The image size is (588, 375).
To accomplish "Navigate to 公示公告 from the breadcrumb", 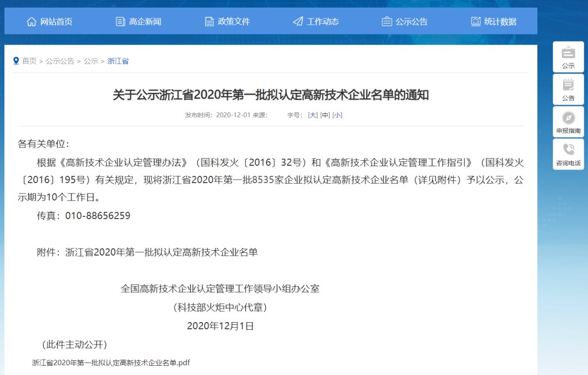I will pyautogui.click(x=60, y=61).
